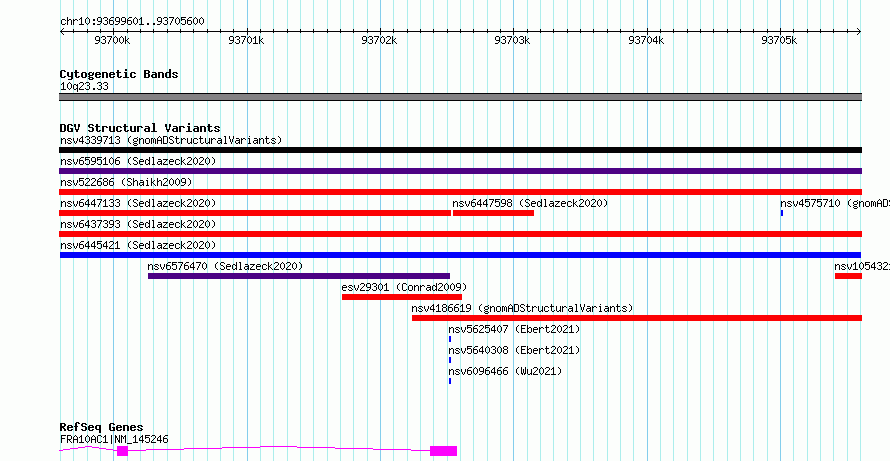Click the partially visible nsv105432 red bar
The width and height of the screenshot is (890, 461).
[848, 276]
